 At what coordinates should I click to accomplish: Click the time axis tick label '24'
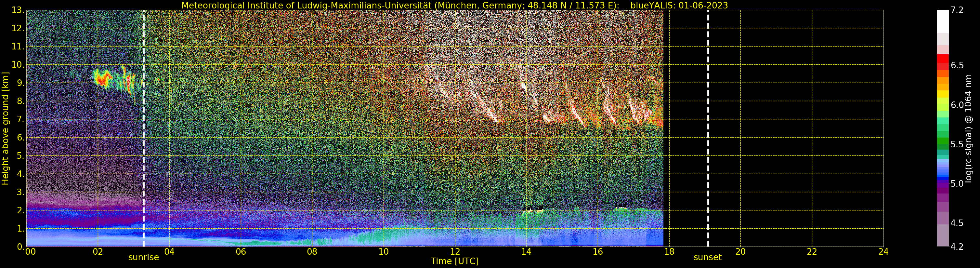coord(883,252)
